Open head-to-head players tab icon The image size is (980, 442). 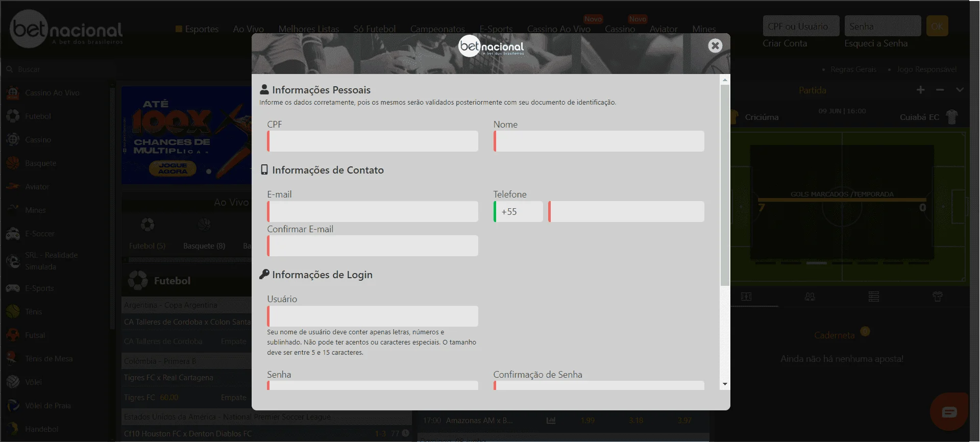coord(810,297)
